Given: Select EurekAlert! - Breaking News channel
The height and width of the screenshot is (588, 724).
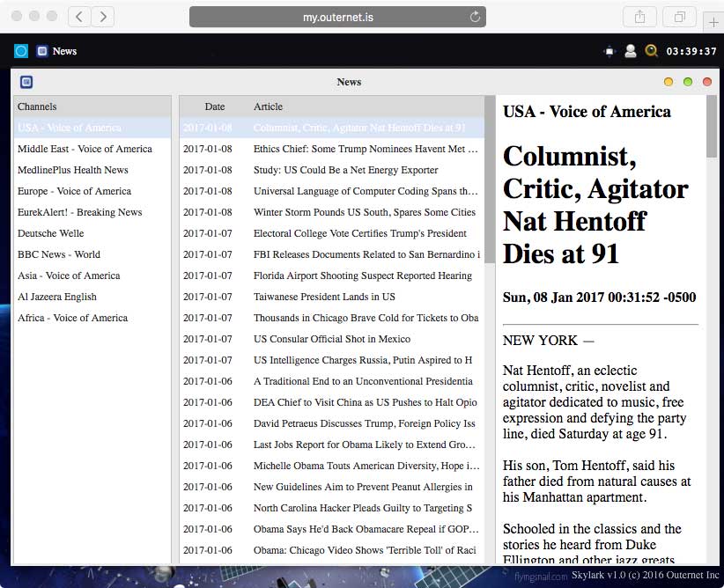Looking at the screenshot, I should (x=92, y=212).
